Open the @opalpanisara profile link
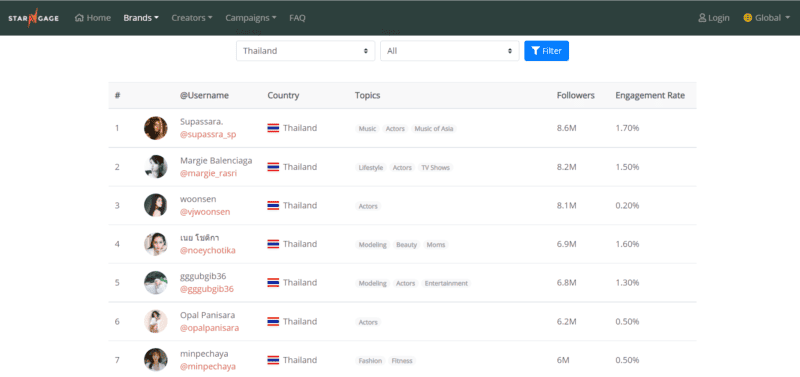This screenshot has width=800, height=377. [209, 328]
